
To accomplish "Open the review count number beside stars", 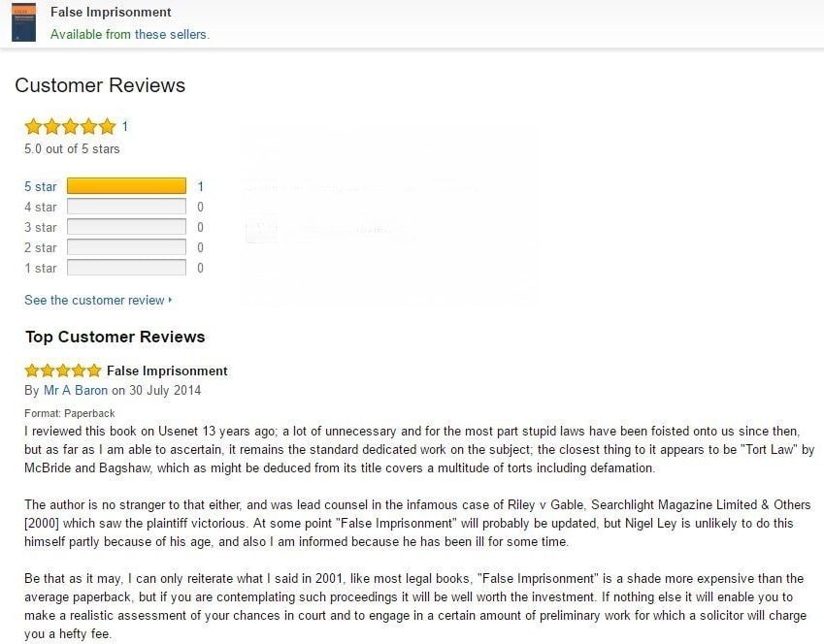I will pyautogui.click(x=125, y=127).
